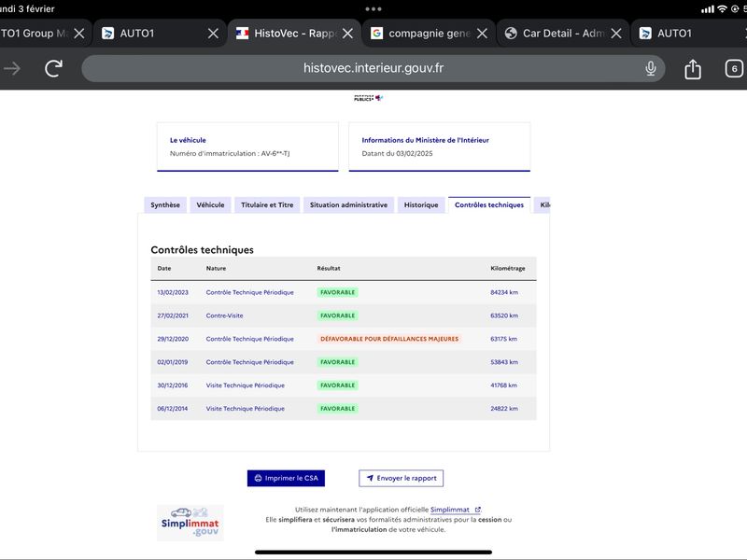
Task: Click the Contre-Visite nature cell
Action: coord(224,315)
